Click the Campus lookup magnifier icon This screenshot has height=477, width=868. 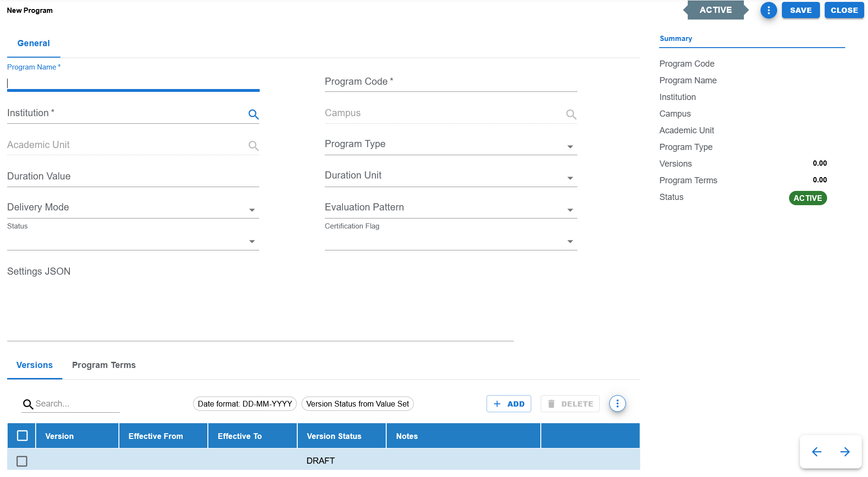click(x=571, y=114)
